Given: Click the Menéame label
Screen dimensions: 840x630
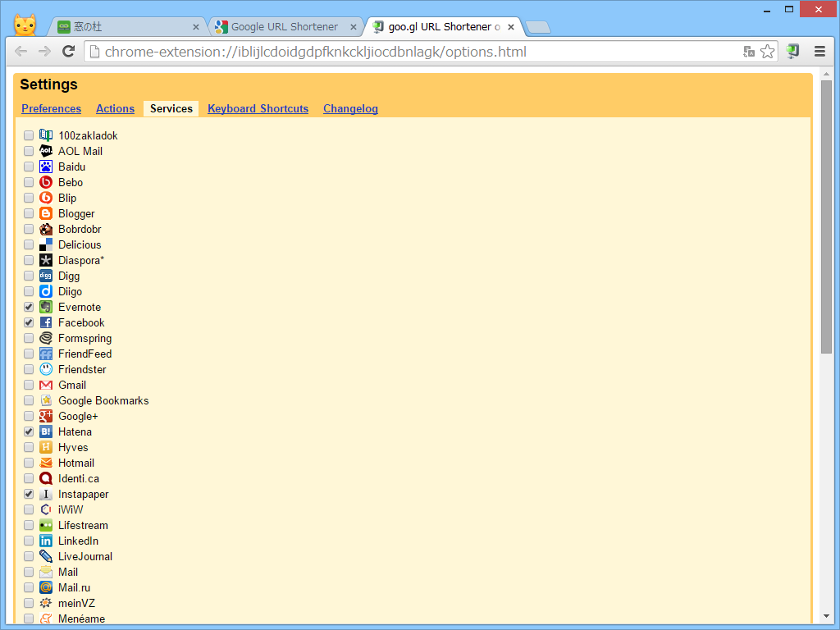Looking at the screenshot, I should 81,619.
